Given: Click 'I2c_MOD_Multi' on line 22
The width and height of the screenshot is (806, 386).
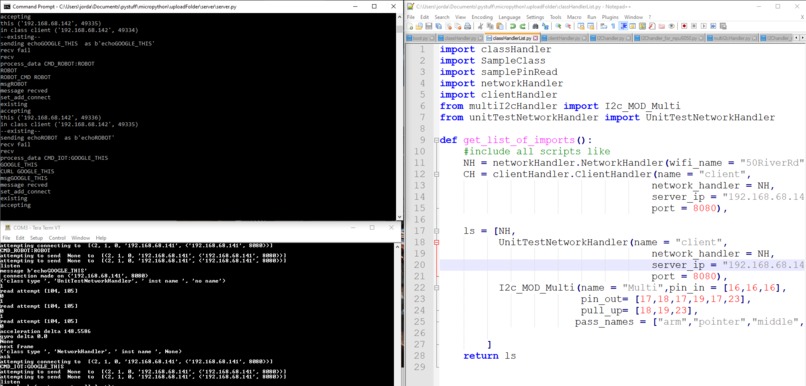Looking at the screenshot, I should point(537,287).
